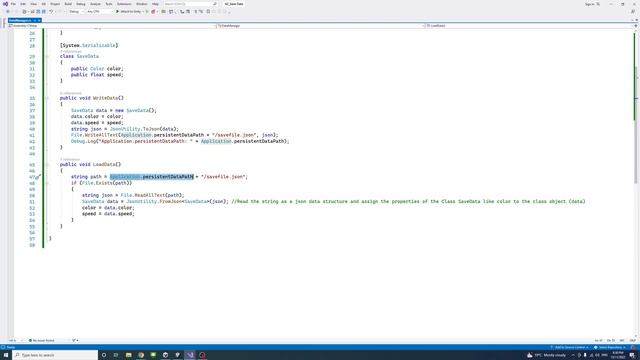
Task: Click references CodeLens above LoadData
Action: click(70, 159)
